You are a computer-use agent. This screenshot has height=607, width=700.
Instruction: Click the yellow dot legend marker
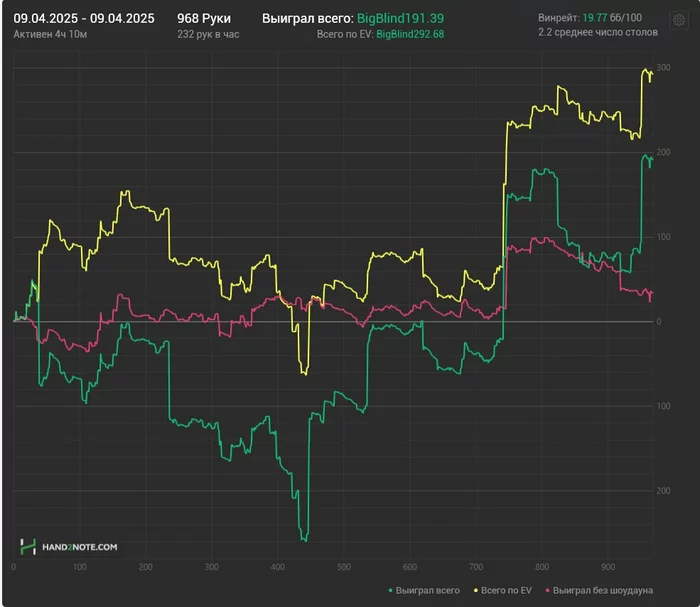coord(475,591)
